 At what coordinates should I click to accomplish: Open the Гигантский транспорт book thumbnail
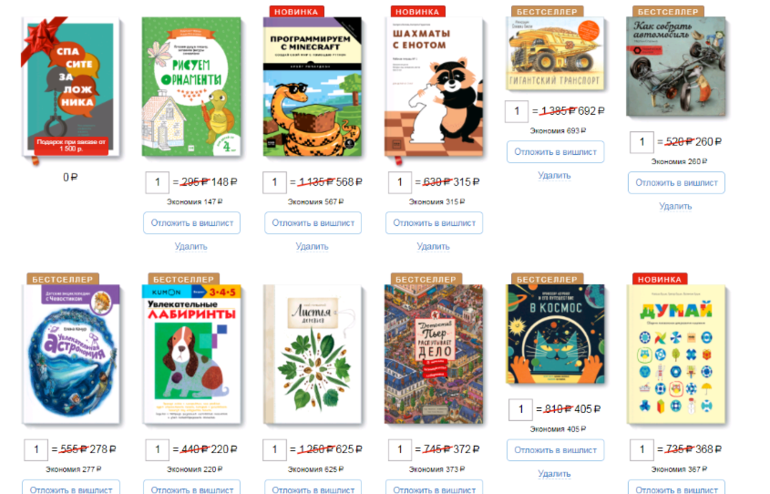pyautogui.click(x=555, y=54)
